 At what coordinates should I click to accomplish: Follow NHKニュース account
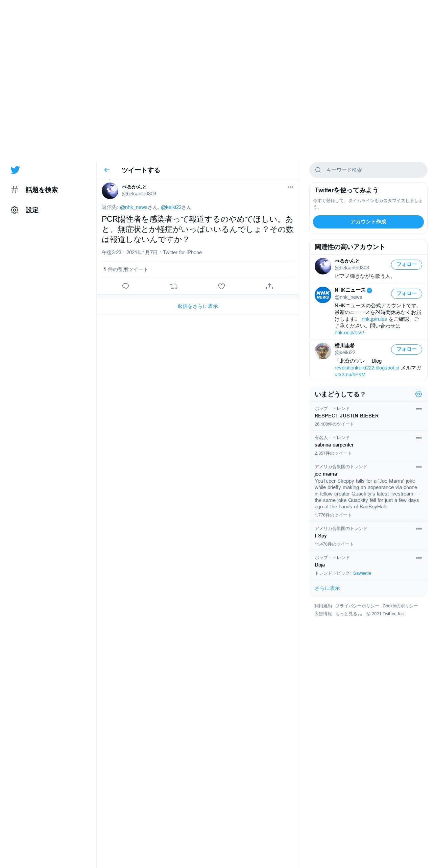point(406,294)
